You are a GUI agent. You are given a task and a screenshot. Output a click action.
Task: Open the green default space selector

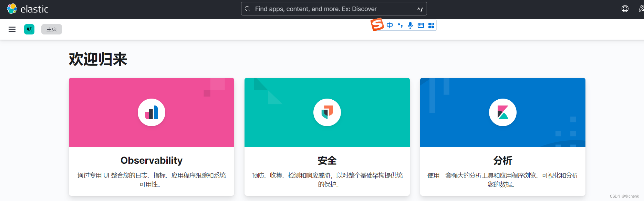29,29
